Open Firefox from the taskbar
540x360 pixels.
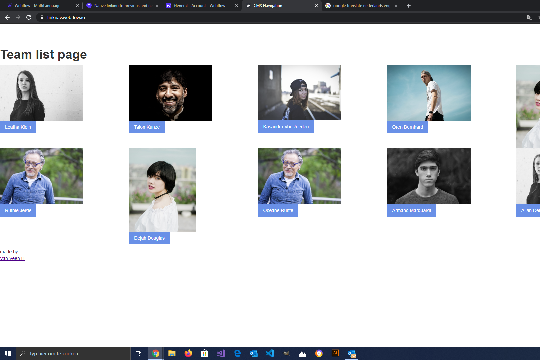click(x=188, y=353)
